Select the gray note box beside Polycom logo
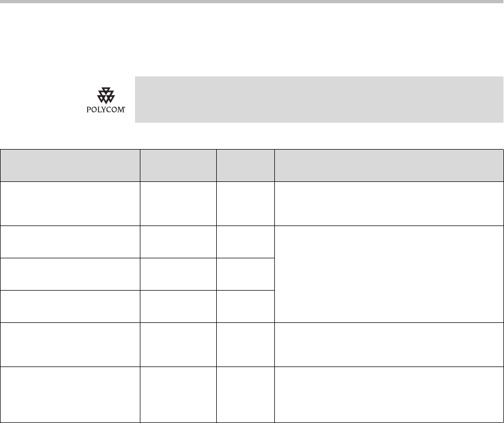The height and width of the screenshot is (423, 504). point(319,100)
